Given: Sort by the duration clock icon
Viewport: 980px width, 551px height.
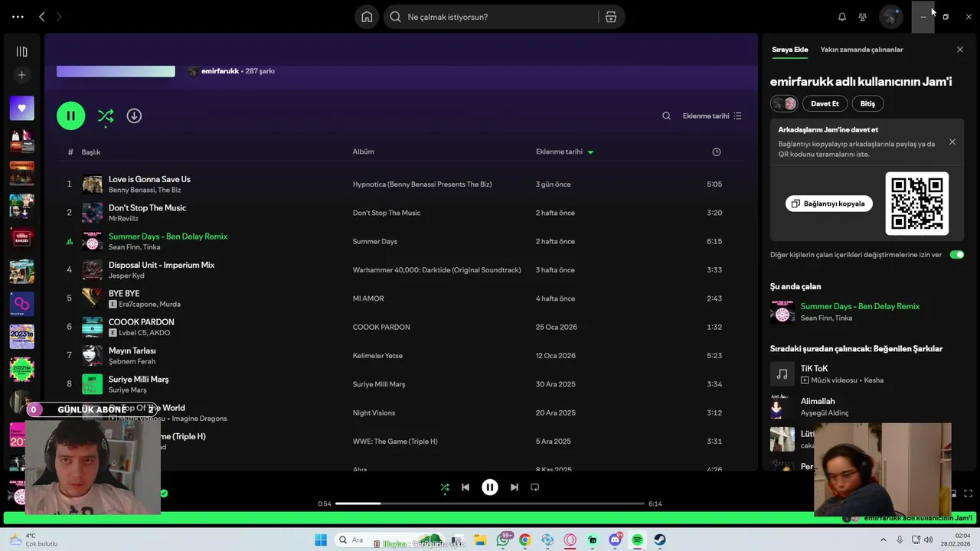Looking at the screenshot, I should click(x=716, y=152).
